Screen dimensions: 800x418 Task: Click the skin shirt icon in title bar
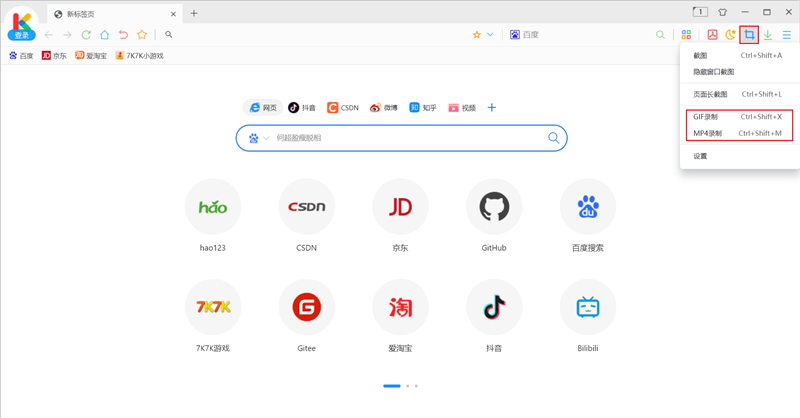(x=722, y=12)
